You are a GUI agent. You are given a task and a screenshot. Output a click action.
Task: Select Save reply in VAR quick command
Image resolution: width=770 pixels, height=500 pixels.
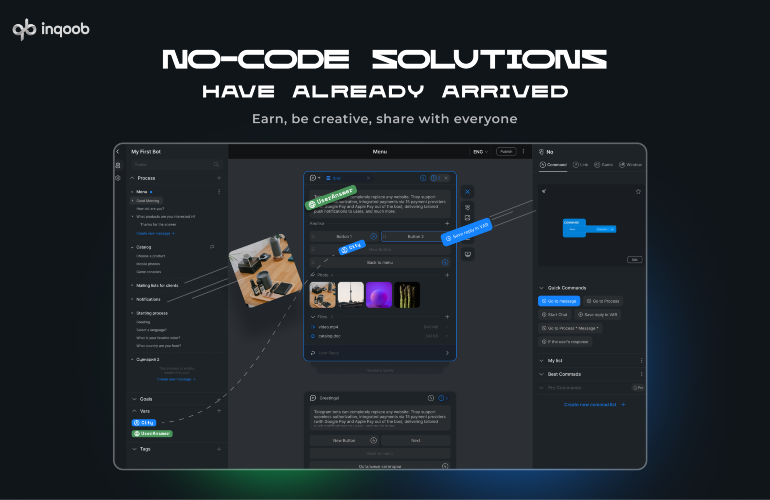pyautogui.click(x=598, y=314)
